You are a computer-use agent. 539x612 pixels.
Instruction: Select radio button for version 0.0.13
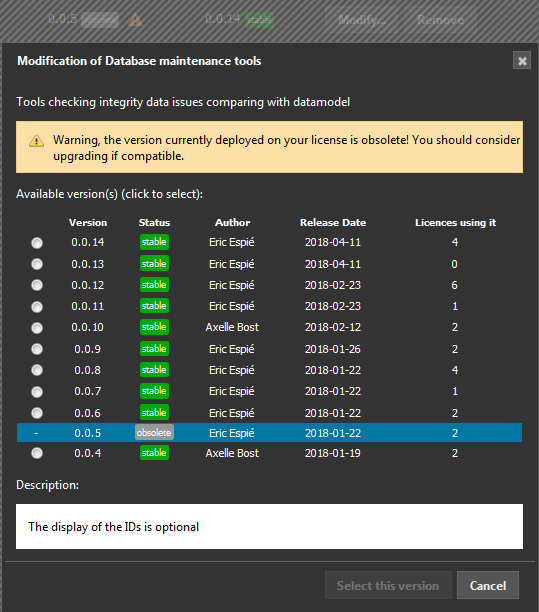point(37,264)
